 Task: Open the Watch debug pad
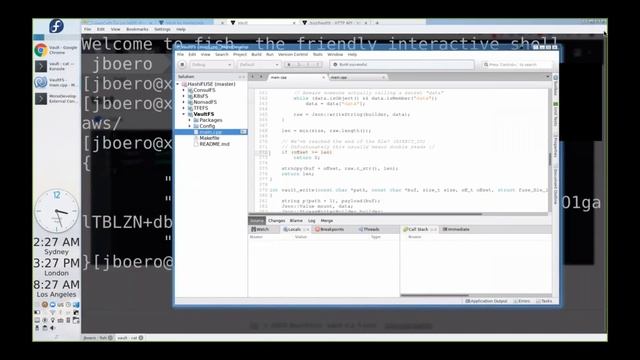[x=260, y=229]
